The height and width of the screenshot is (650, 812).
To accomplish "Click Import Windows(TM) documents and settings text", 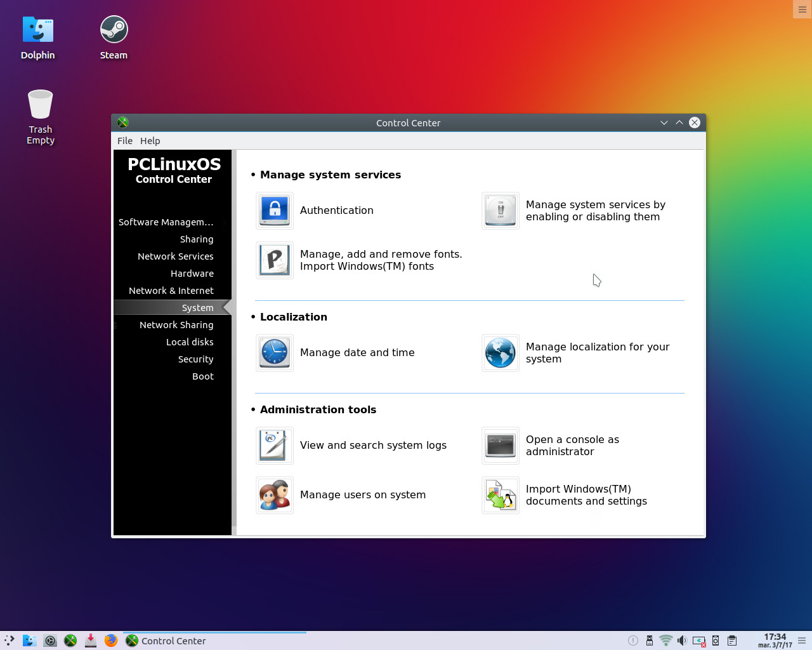I will [586, 495].
